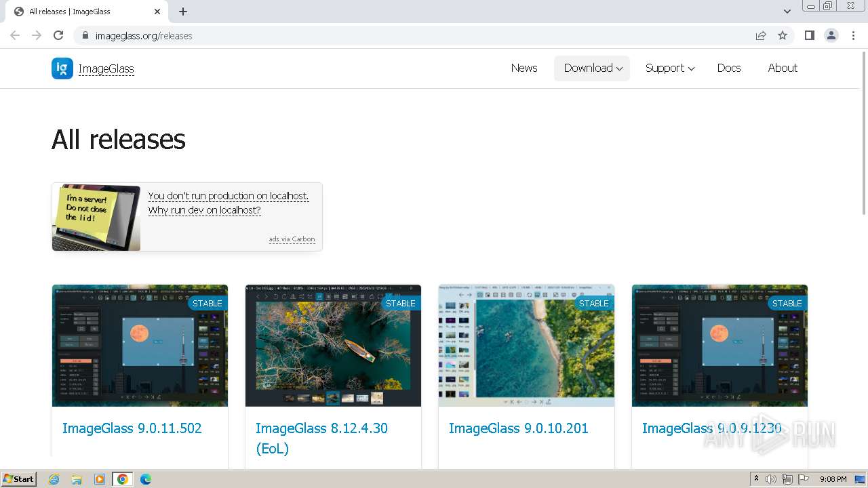The image size is (868, 488).
Task: Toggle the browser side panel
Action: click(x=810, y=35)
